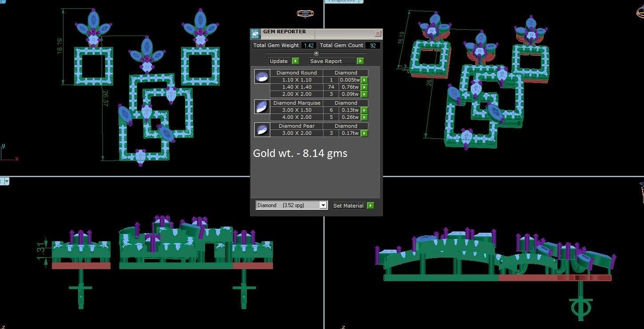Select the Diamond Round gem thumbnail
The image size is (644, 329).
[262, 76]
